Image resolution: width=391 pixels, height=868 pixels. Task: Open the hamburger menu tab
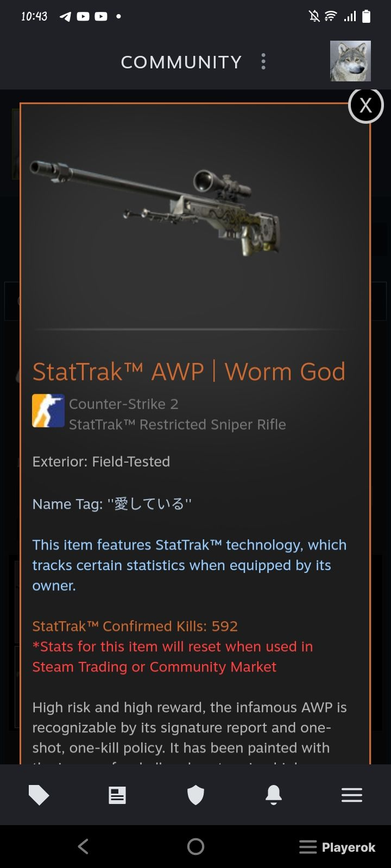pos(352,796)
